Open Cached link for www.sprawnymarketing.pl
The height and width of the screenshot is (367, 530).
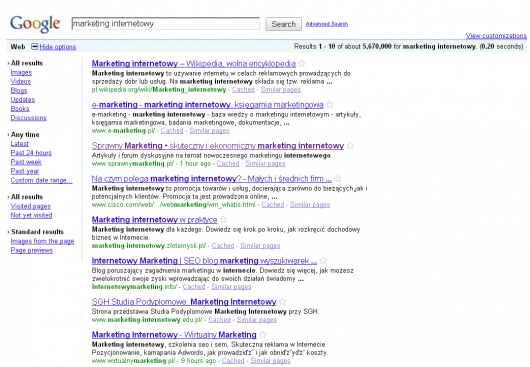pyautogui.click(x=228, y=164)
